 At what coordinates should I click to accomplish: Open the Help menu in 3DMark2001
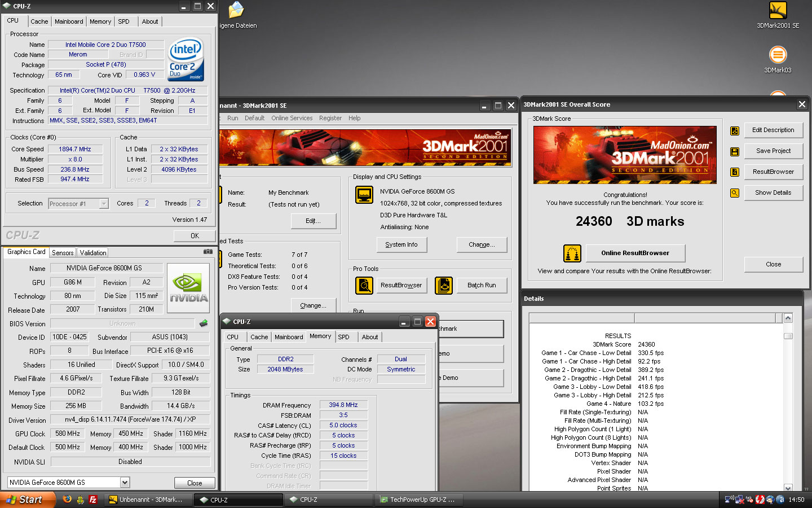click(x=354, y=118)
